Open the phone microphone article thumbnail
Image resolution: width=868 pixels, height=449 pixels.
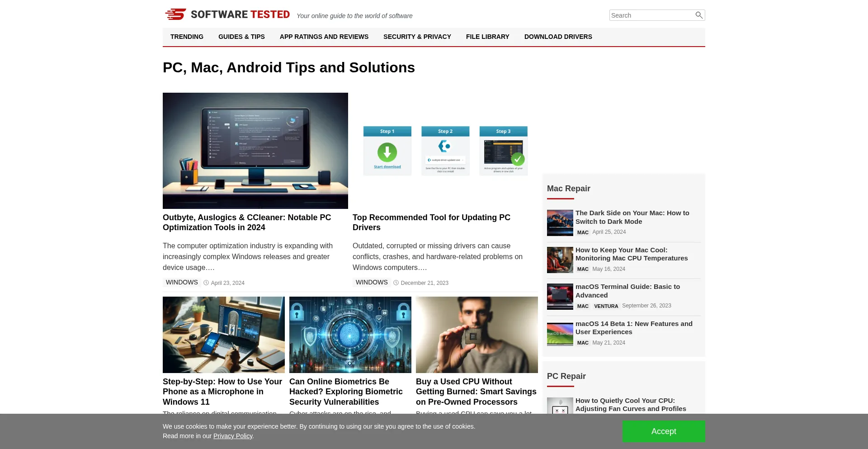point(224,335)
